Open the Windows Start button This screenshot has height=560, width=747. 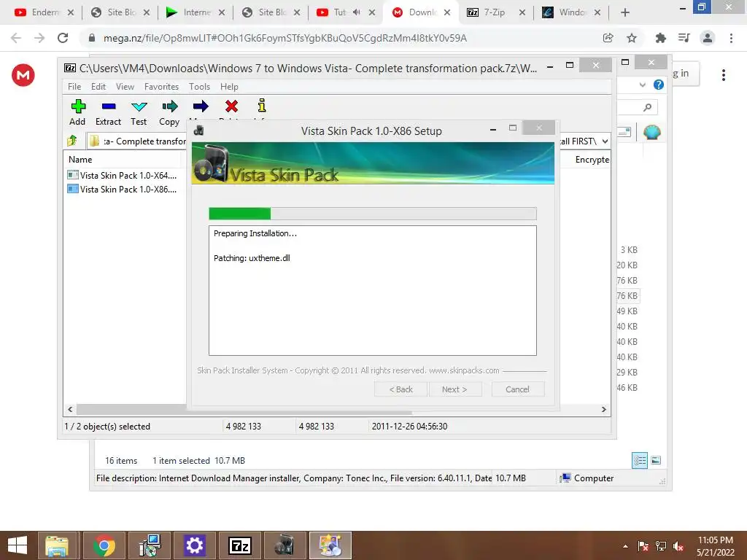tap(18, 545)
